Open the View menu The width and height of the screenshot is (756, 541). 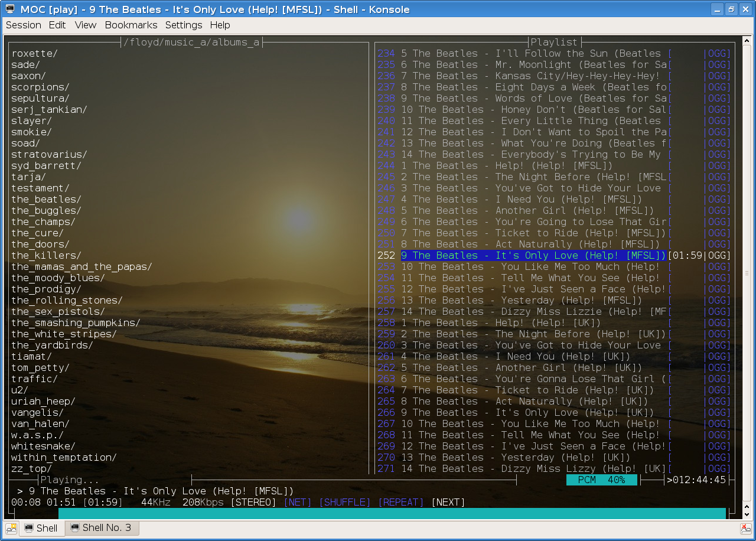(86, 25)
